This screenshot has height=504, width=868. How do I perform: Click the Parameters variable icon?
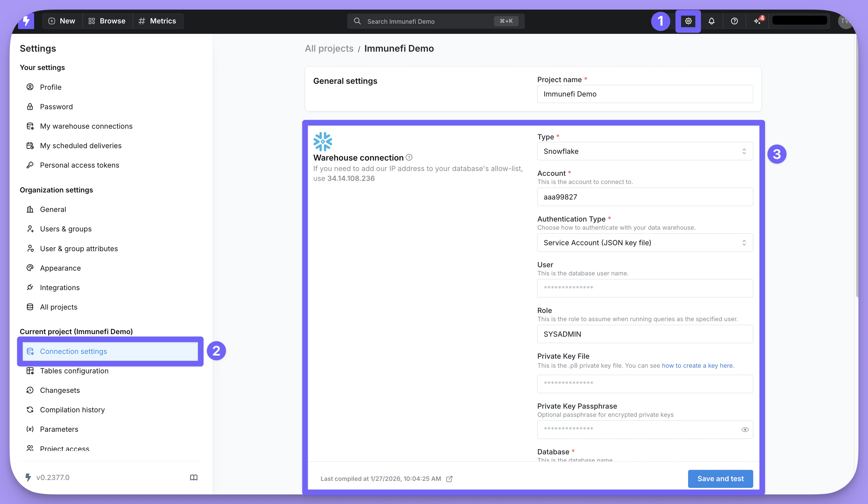pos(30,429)
